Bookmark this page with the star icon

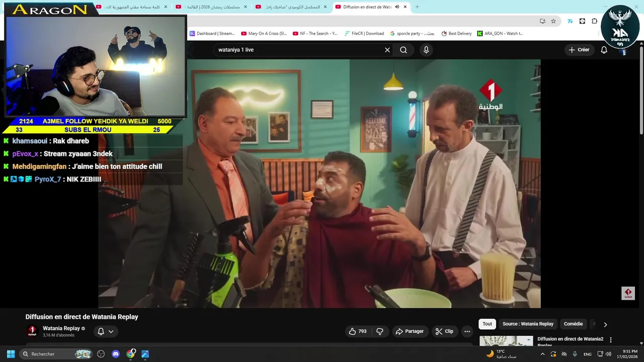tap(553, 21)
